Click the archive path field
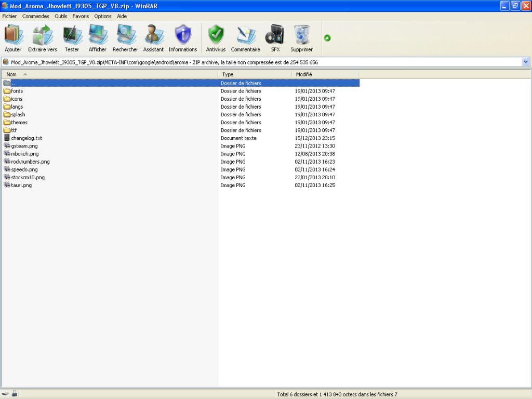The width and height of the screenshot is (532, 399). click(265, 62)
